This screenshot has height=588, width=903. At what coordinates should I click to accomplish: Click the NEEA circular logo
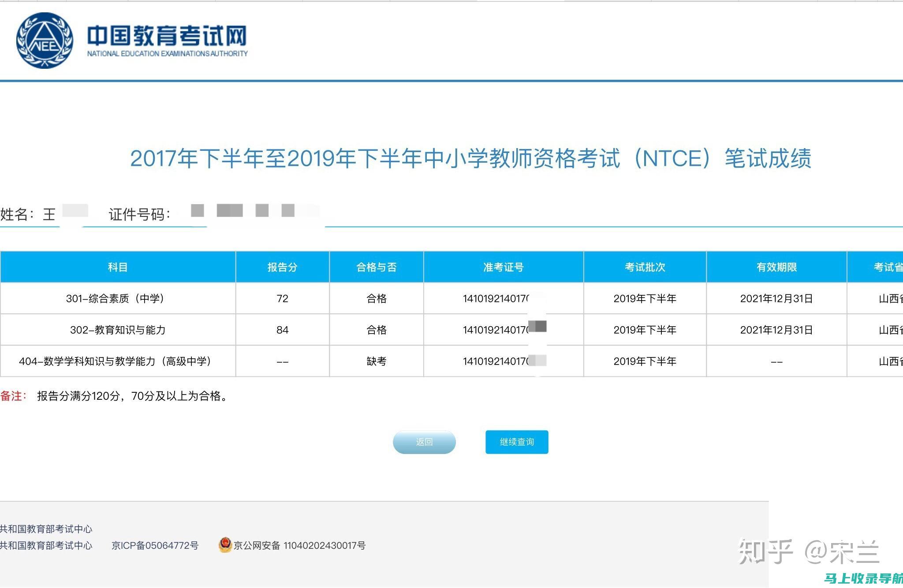tap(45, 40)
